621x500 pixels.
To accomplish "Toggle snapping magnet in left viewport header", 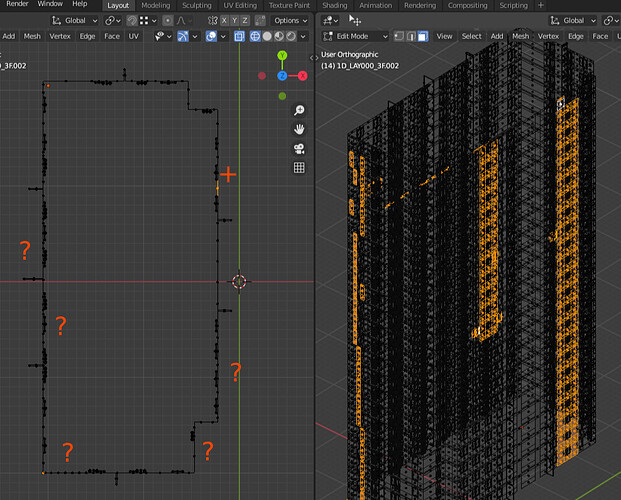I will tap(132, 21).
